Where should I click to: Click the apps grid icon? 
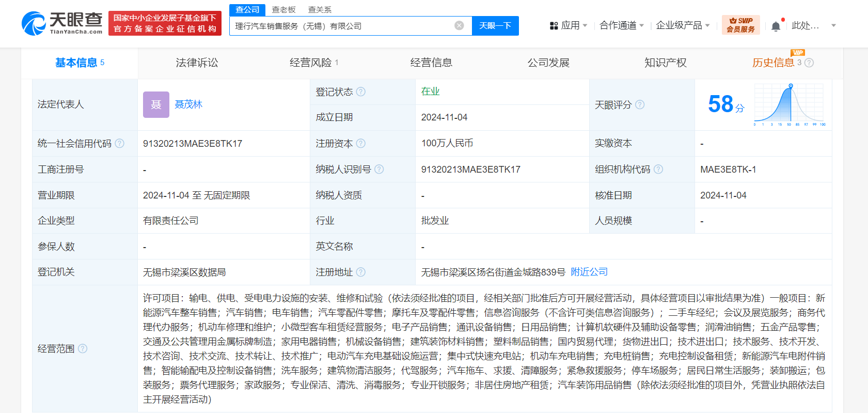[x=554, y=26]
